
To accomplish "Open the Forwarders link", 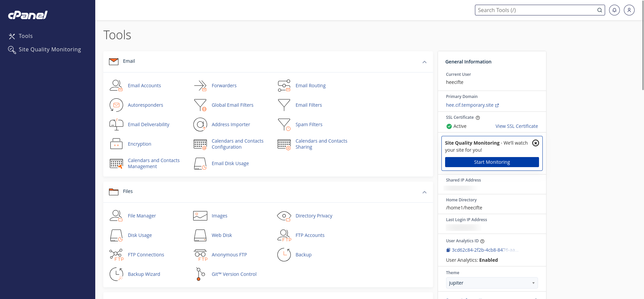I will click(x=224, y=86).
